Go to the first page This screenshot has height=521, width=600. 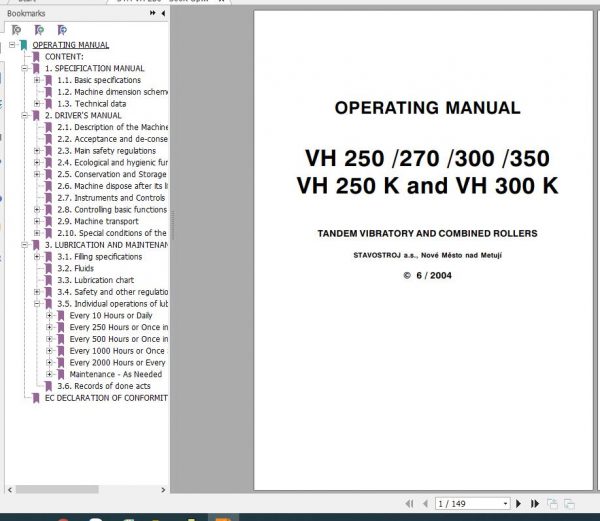click(x=409, y=504)
